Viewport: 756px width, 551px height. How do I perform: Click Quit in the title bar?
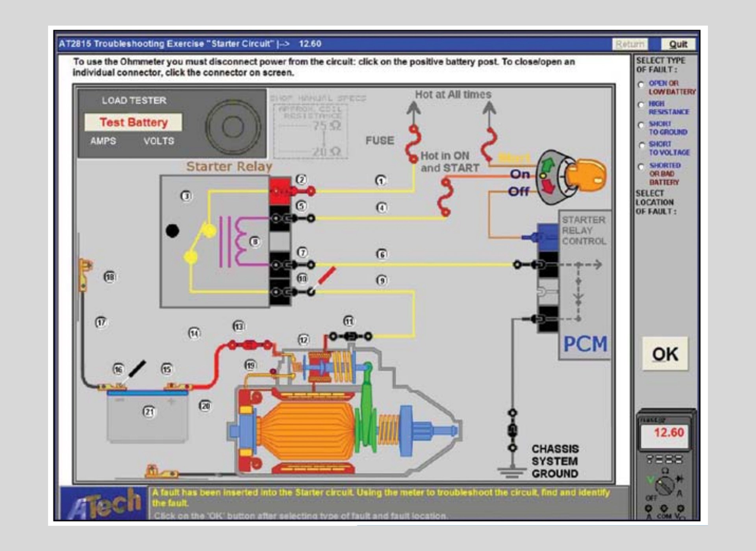pos(679,44)
